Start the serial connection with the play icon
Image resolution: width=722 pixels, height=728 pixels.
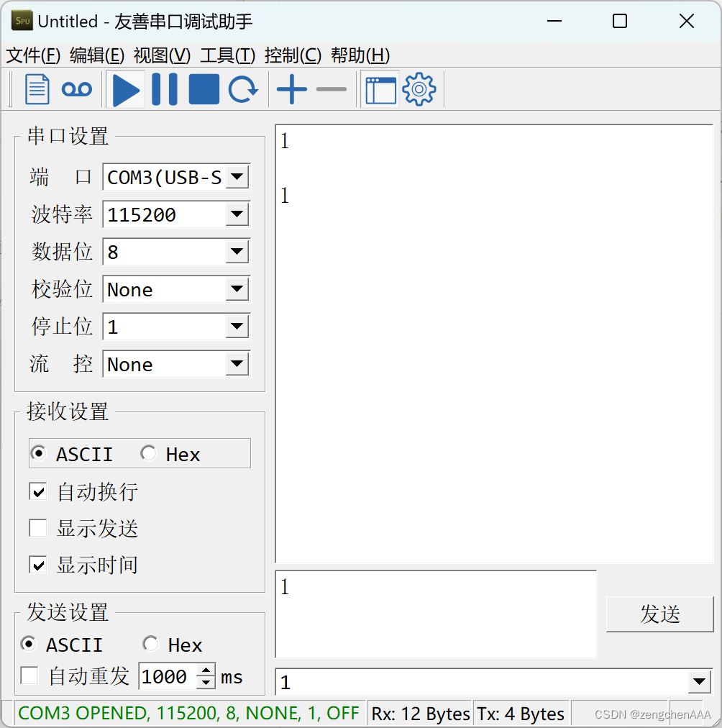[125, 88]
